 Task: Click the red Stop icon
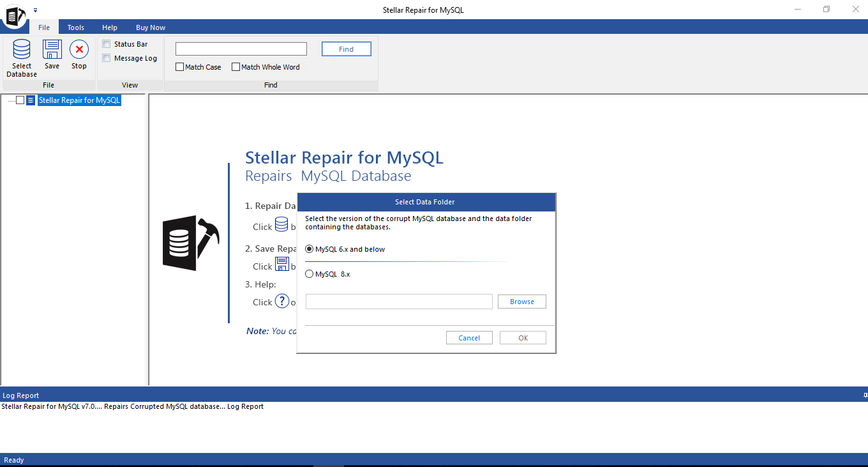point(79,50)
